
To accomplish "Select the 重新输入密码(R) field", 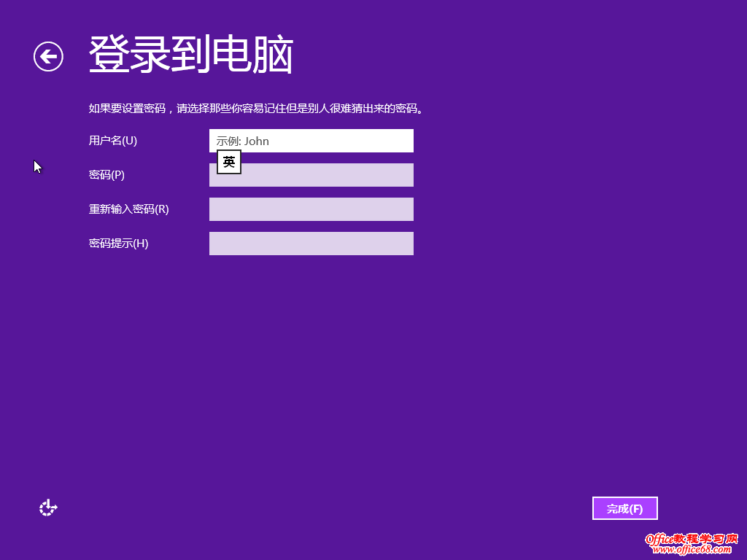I will tap(311, 209).
